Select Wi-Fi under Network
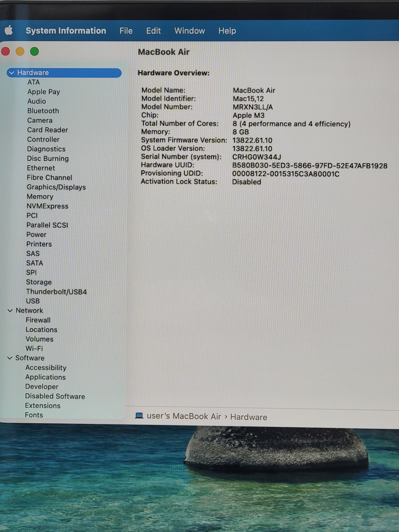 pos(34,348)
